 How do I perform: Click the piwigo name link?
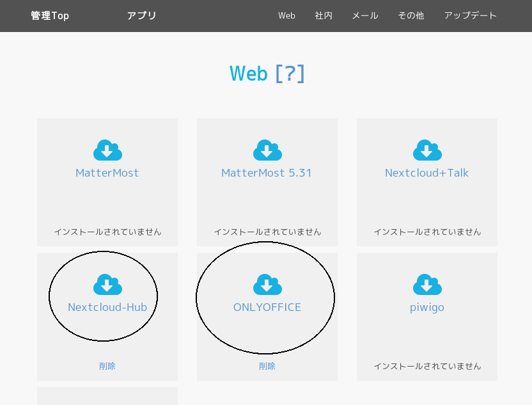pos(427,308)
